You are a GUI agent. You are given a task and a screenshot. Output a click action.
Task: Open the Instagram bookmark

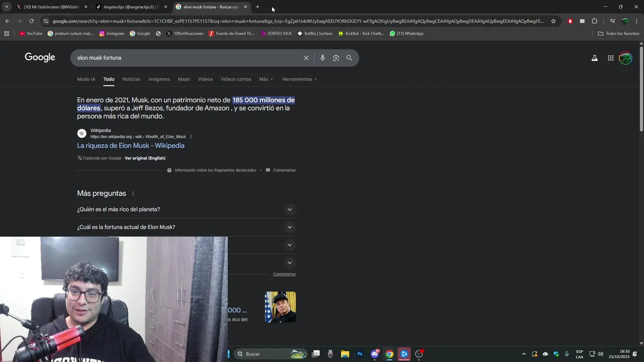tap(112, 34)
